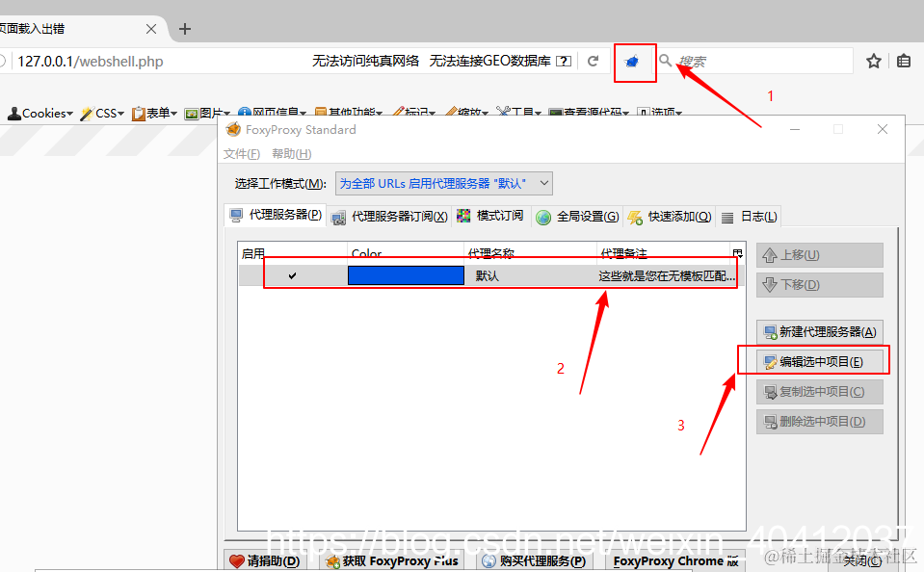This screenshot has width=924, height=572.
Task: Click the reload page icon in the address bar
Action: [x=593, y=60]
